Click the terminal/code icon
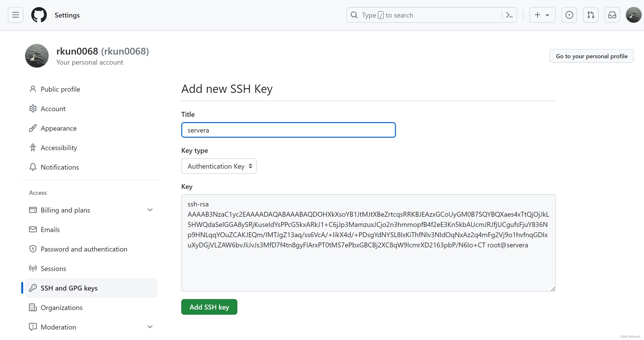This screenshot has width=644, height=340. point(509,15)
